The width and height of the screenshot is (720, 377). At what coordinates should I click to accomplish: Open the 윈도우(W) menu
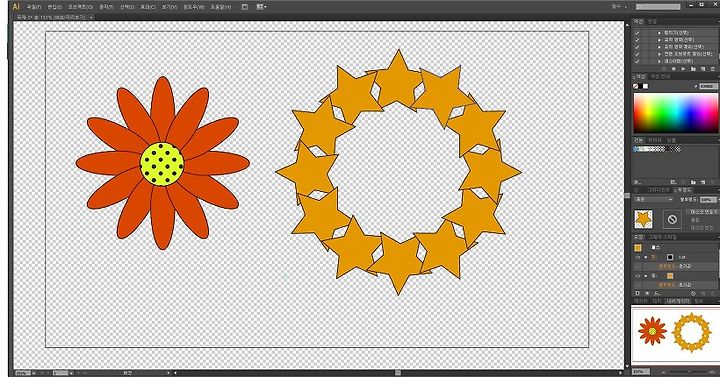[193, 7]
